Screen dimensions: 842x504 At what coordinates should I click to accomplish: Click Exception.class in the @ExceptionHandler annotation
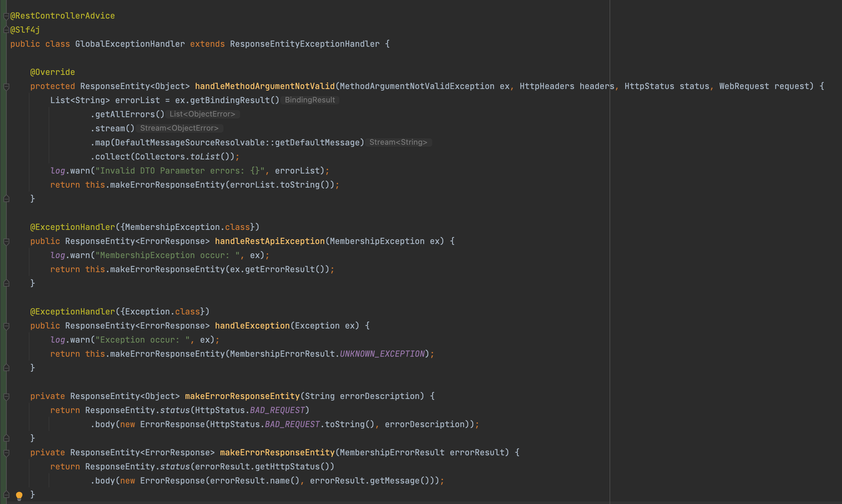pyautogui.click(x=162, y=312)
